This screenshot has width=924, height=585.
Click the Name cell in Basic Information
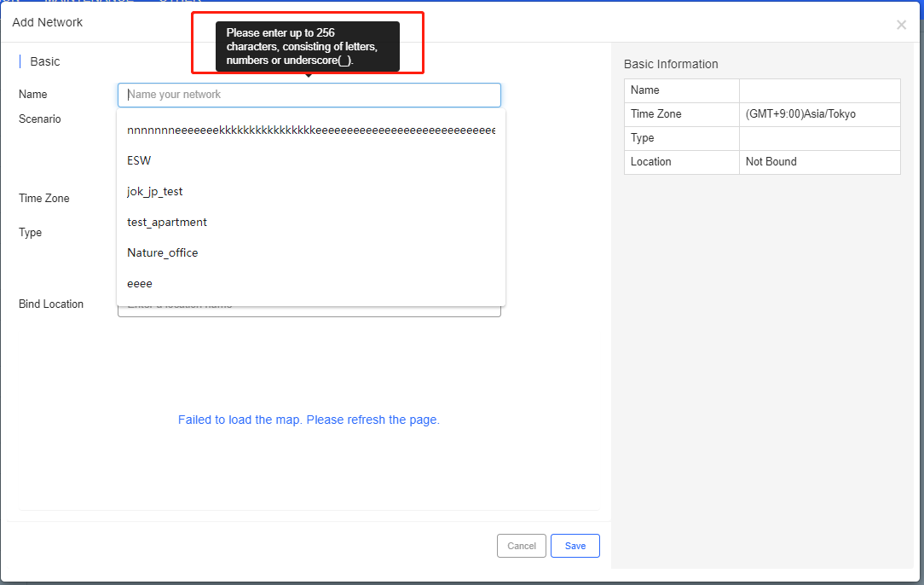coord(682,90)
